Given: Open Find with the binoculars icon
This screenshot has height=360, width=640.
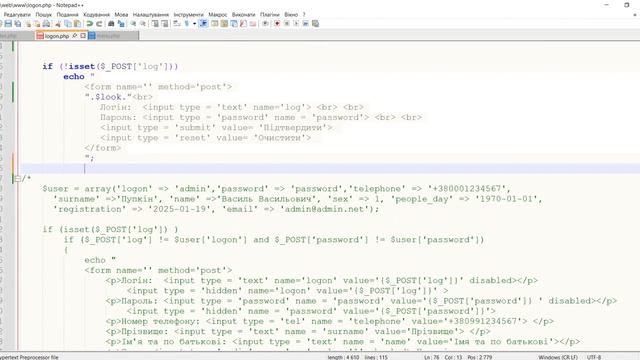Looking at the screenshot, I should click(111, 24).
